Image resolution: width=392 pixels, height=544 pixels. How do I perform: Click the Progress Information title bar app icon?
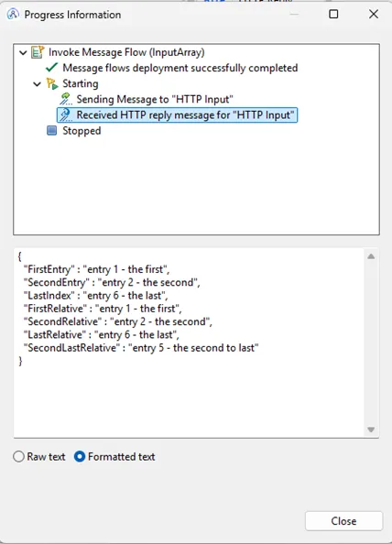[x=13, y=15]
